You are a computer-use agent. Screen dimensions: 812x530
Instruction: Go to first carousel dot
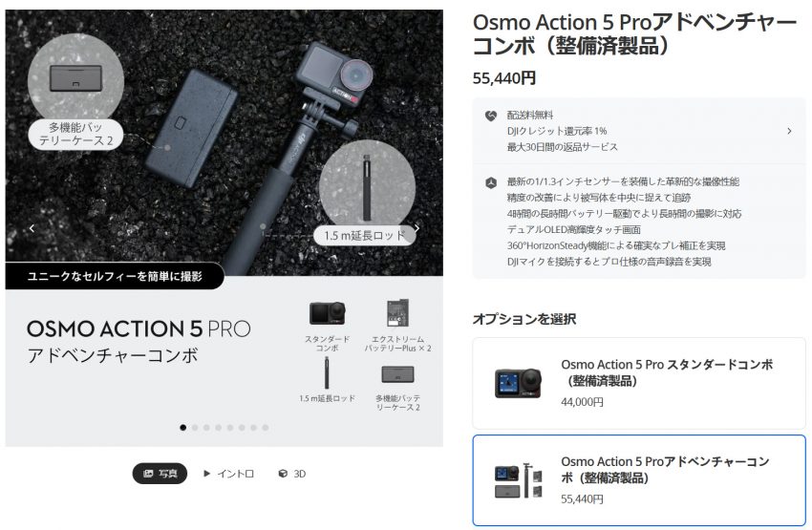coord(182,428)
